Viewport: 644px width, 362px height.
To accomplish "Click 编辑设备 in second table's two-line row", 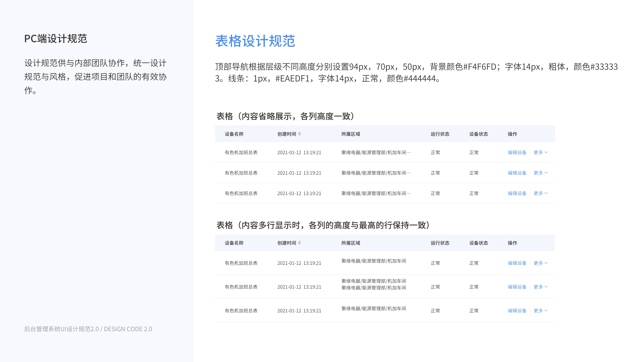I will (x=517, y=287).
